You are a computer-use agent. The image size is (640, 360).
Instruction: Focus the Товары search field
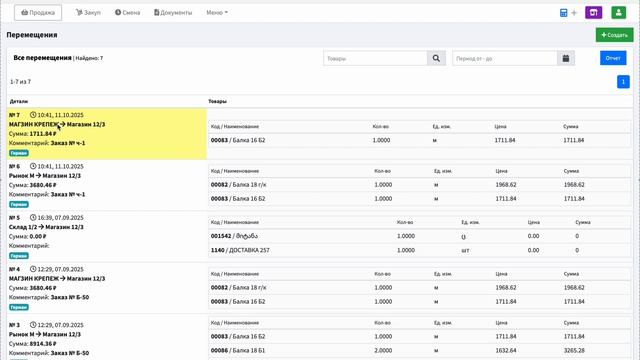(x=375, y=58)
